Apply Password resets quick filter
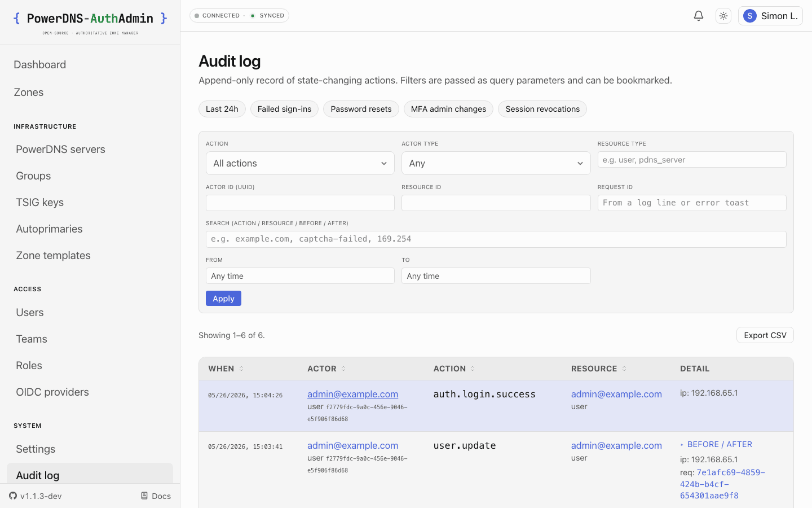Image resolution: width=812 pixels, height=508 pixels. click(x=361, y=109)
